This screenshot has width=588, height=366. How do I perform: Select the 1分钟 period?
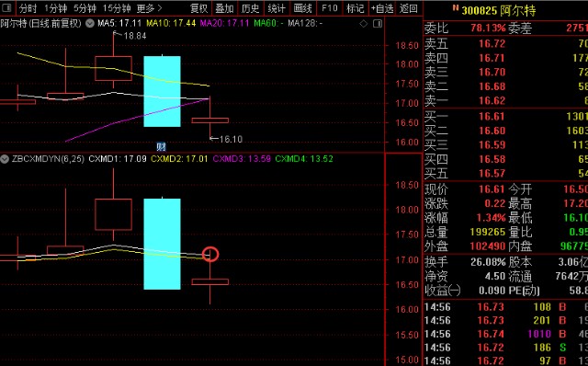point(55,8)
